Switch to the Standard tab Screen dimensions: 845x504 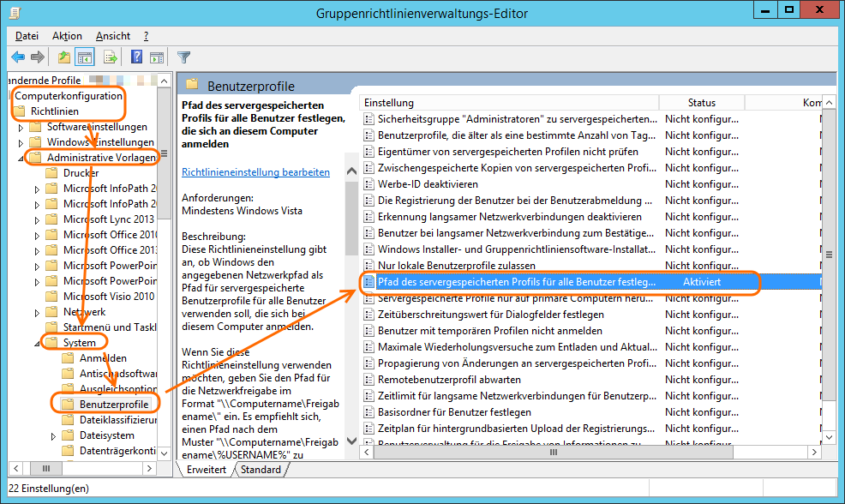point(261,470)
